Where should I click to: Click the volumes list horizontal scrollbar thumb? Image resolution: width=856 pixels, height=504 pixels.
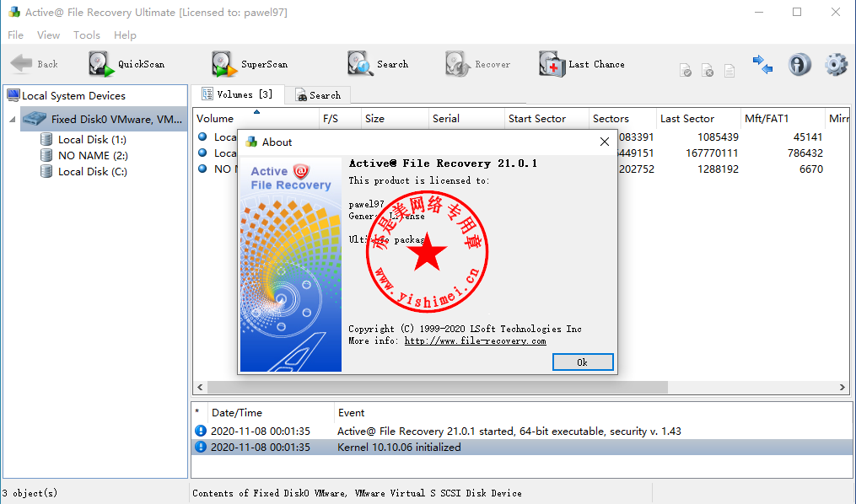point(437,388)
